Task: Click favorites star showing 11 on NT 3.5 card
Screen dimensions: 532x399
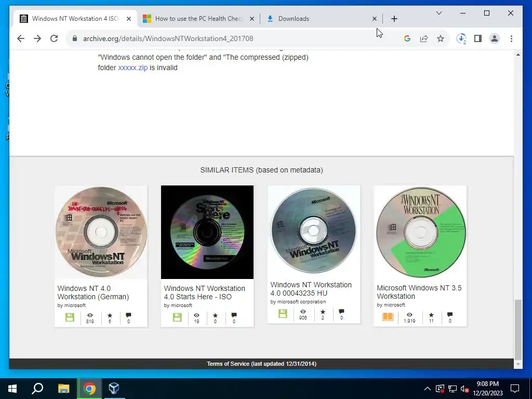Action: 431,315
